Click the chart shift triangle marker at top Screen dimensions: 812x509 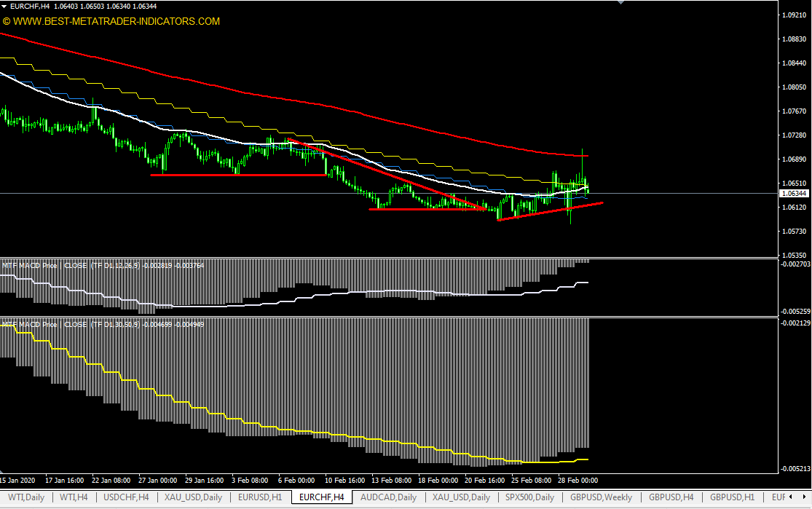pyautogui.click(x=620, y=3)
